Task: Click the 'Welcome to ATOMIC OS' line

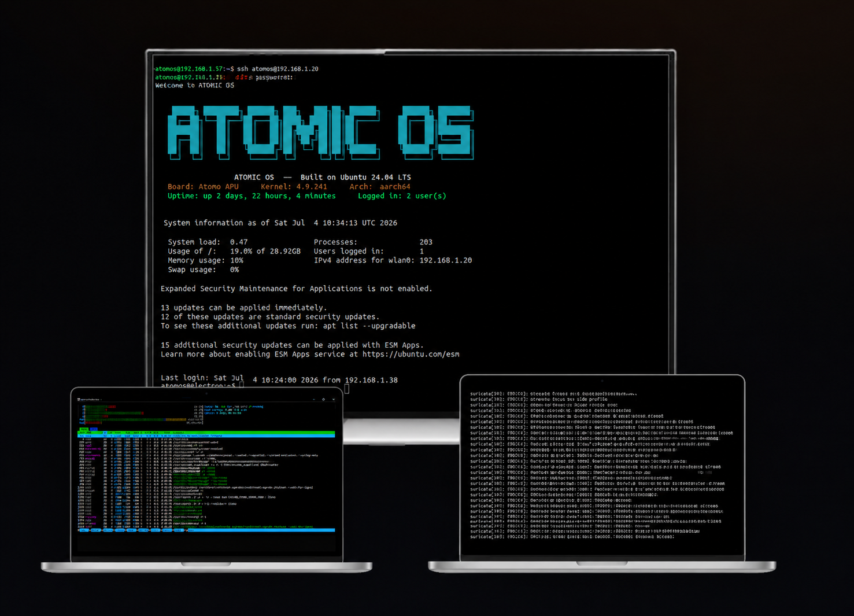Action: [195, 85]
